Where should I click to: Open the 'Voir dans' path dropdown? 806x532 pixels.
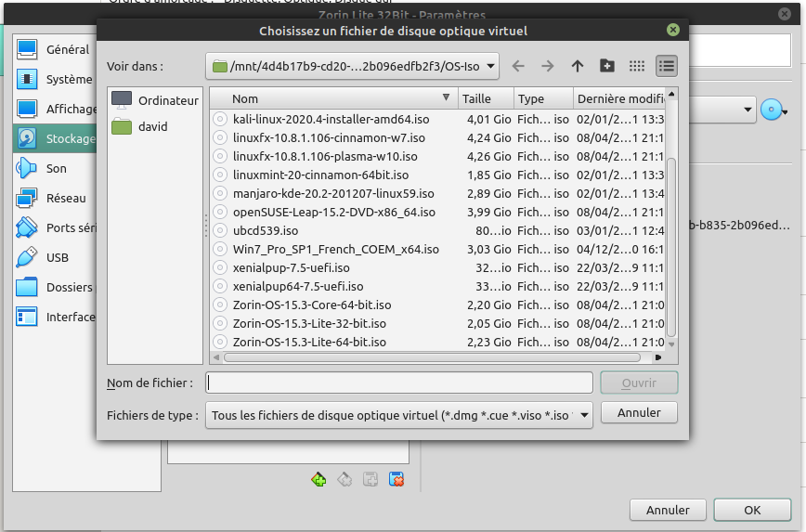coord(352,66)
